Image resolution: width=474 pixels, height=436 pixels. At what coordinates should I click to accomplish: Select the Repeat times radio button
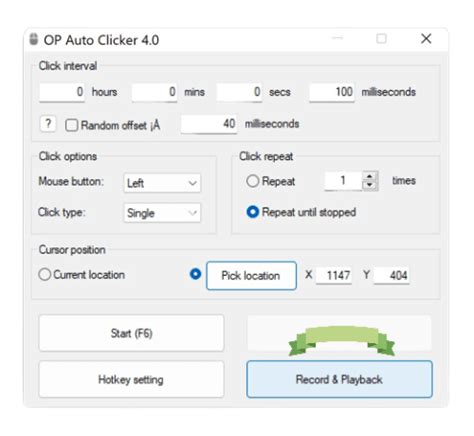[x=252, y=181]
